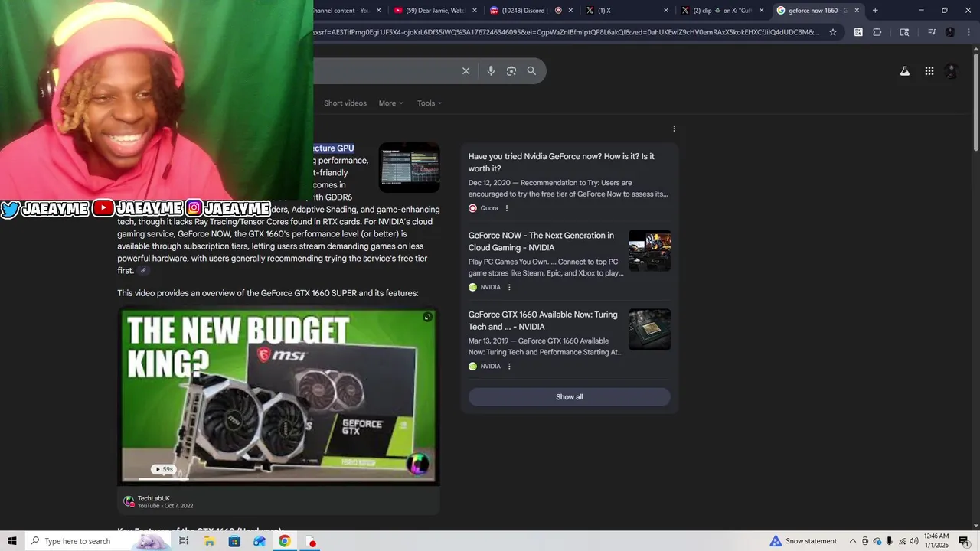Play 'The New Budget King?' video thumbnail
The width and height of the screenshot is (980, 551).
click(x=279, y=396)
